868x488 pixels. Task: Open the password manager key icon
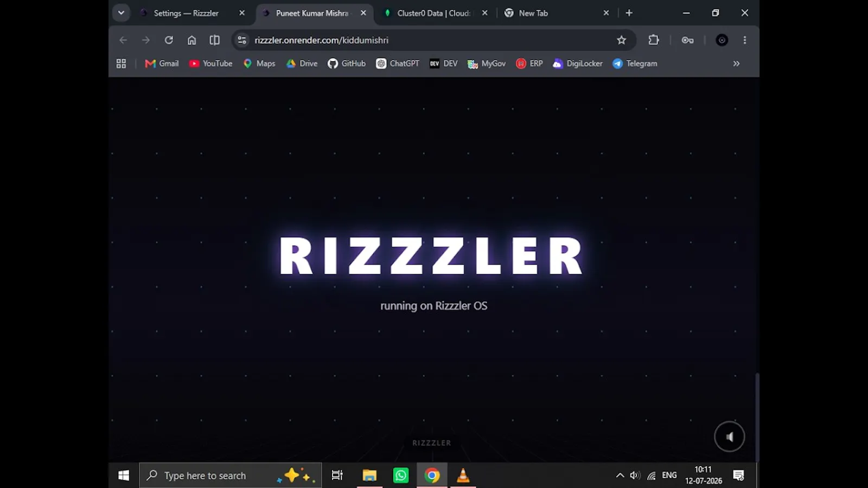[x=688, y=40]
